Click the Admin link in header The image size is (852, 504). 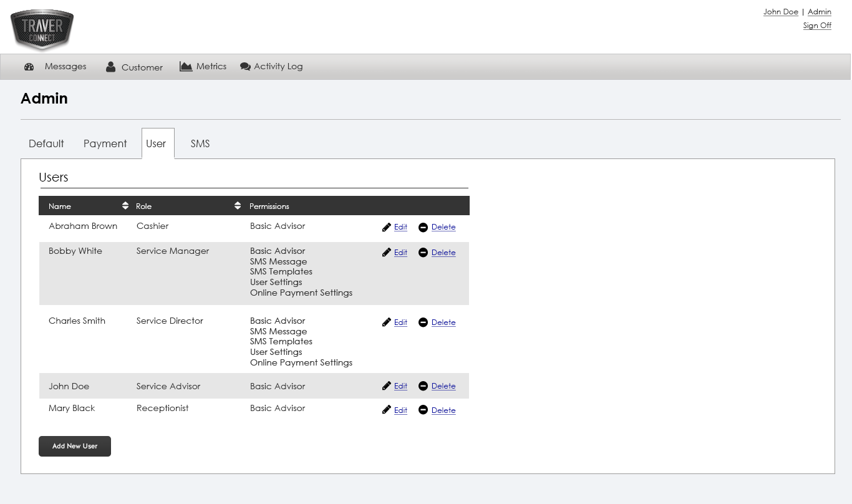819,12
